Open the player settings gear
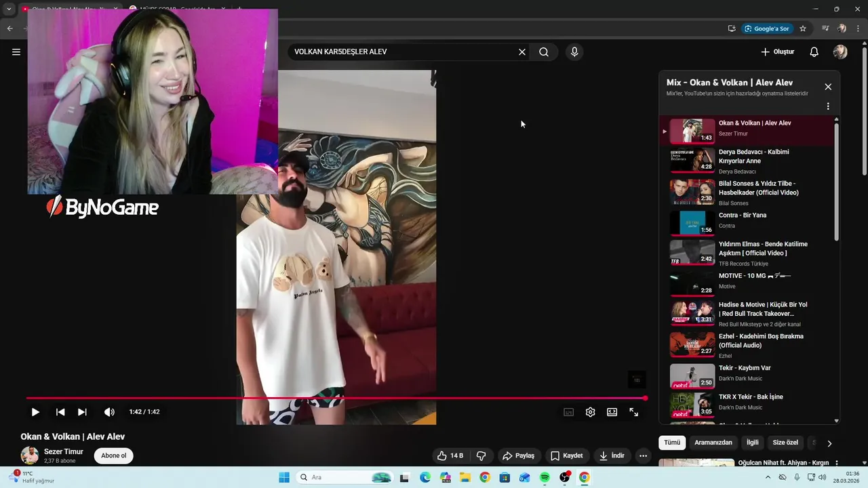This screenshot has width=868, height=488. point(591,412)
